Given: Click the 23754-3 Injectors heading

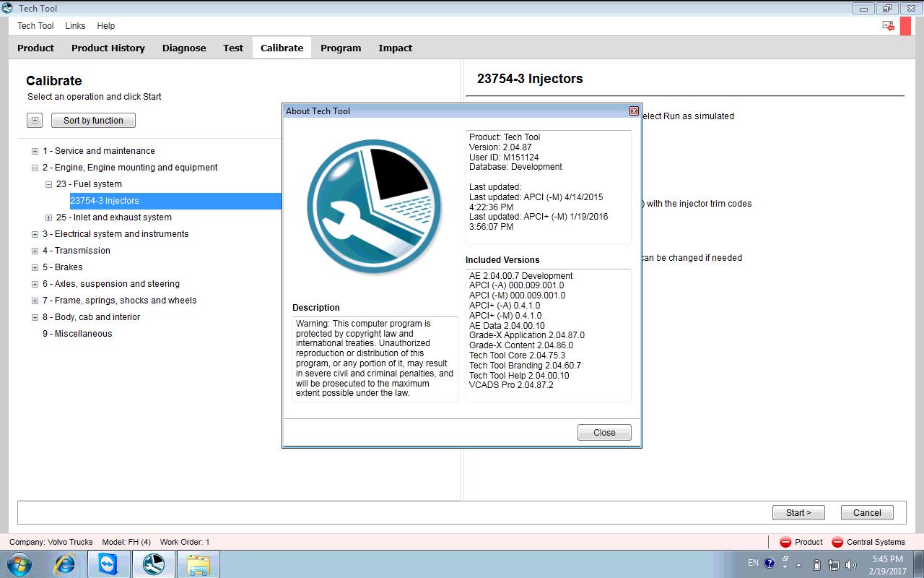Looking at the screenshot, I should tap(530, 79).
